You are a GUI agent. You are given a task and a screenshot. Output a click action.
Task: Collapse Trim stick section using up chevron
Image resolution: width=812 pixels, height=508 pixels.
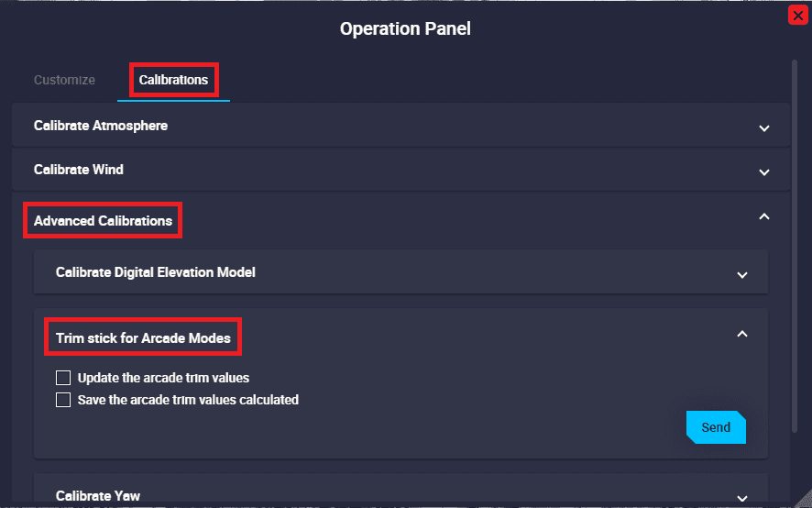point(742,335)
